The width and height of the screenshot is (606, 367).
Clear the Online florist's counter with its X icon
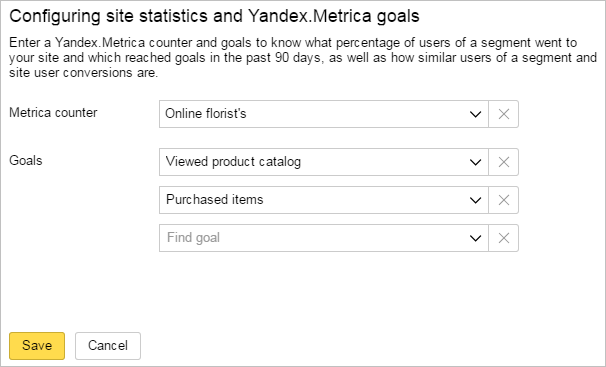(504, 114)
